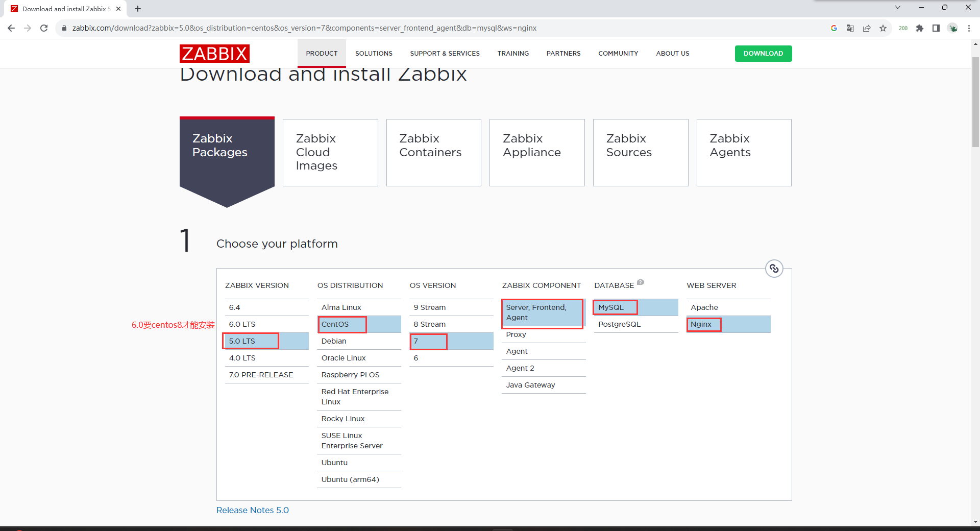
Task: Select SUSE Linux Enterprise Server distribution
Action: [359, 441]
